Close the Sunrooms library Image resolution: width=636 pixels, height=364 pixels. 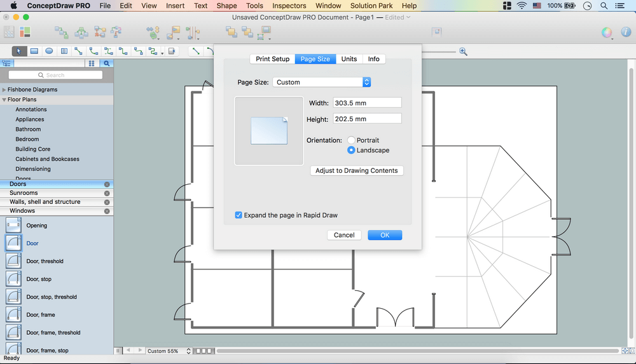107,193
